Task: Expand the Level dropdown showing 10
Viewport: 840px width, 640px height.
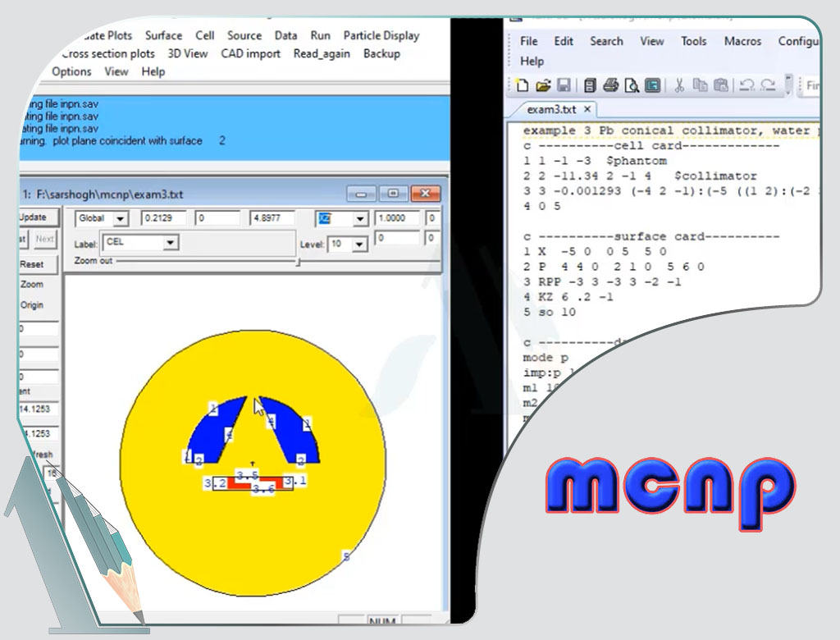Action: pyautogui.click(x=358, y=245)
